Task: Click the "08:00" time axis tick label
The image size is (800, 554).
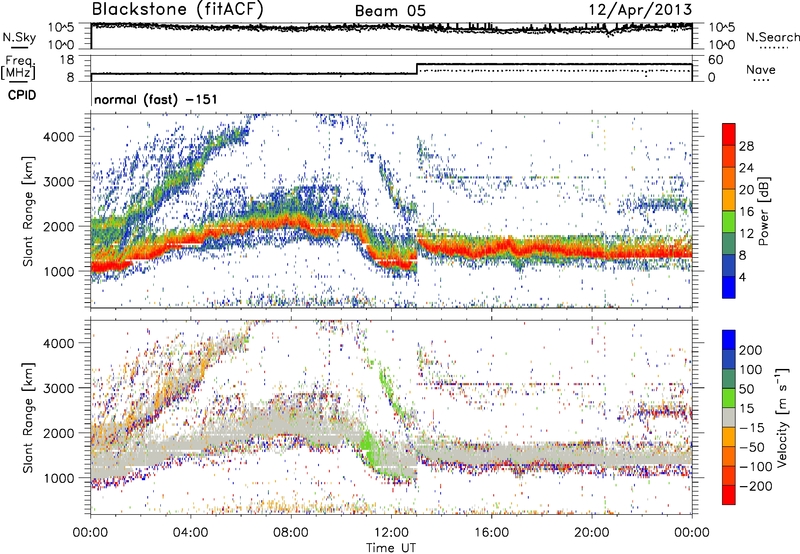Action: click(x=290, y=533)
